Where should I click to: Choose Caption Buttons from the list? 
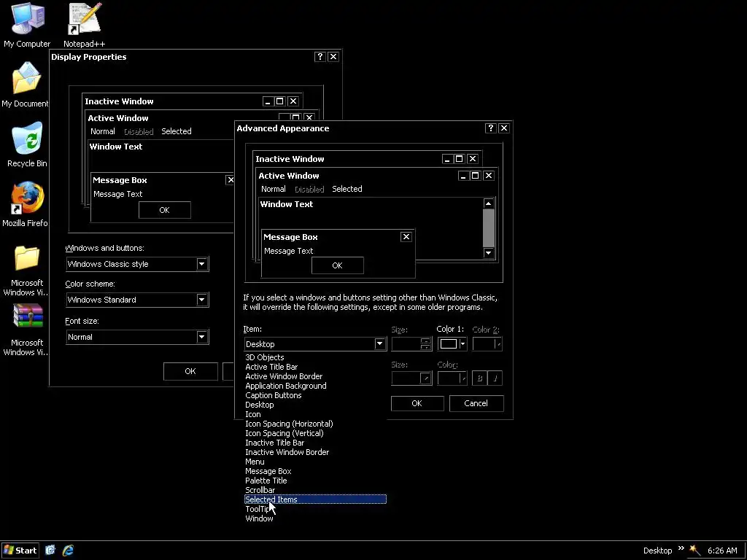click(x=315, y=395)
